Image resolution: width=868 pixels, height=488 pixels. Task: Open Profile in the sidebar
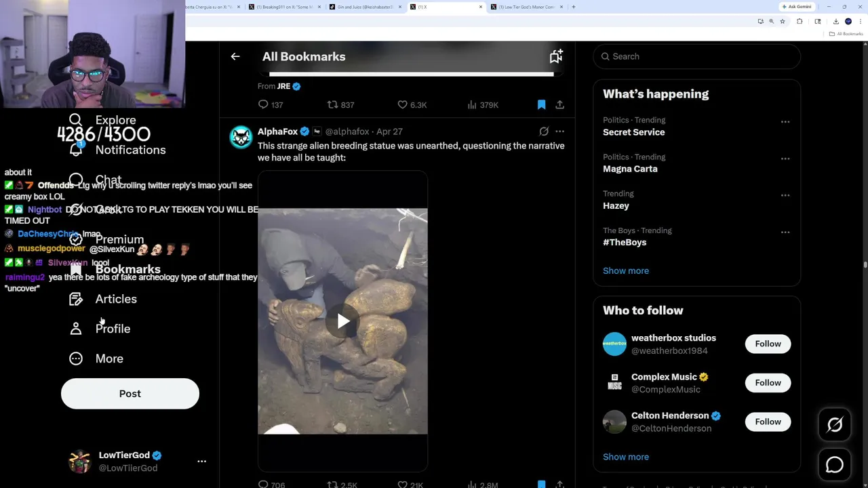(x=100, y=329)
